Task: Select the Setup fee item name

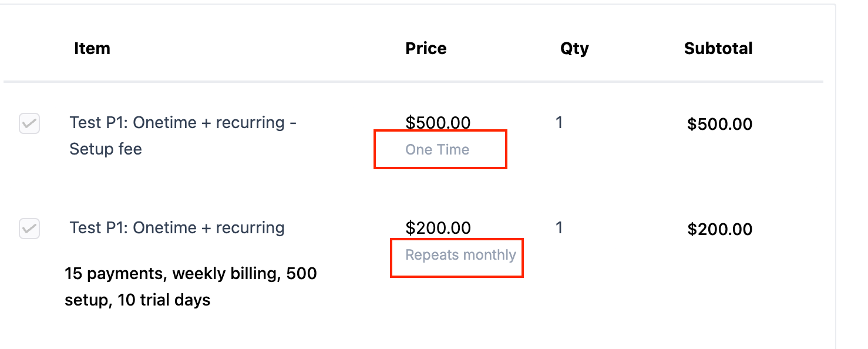Action: (183, 136)
